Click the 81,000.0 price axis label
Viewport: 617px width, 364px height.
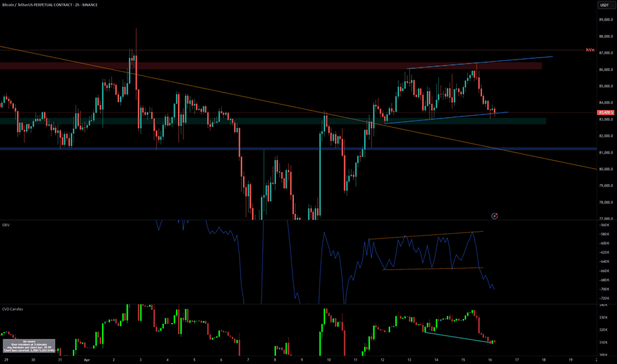[x=606, y=153]
